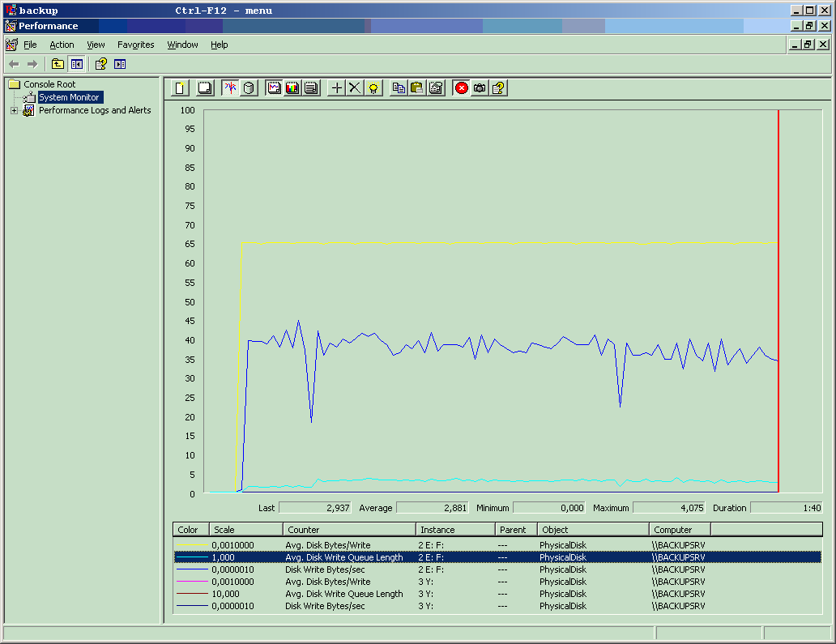Expand the Performance Logs and Alerts node
Screen dimensions: 836x644
[x=14, y=111]
